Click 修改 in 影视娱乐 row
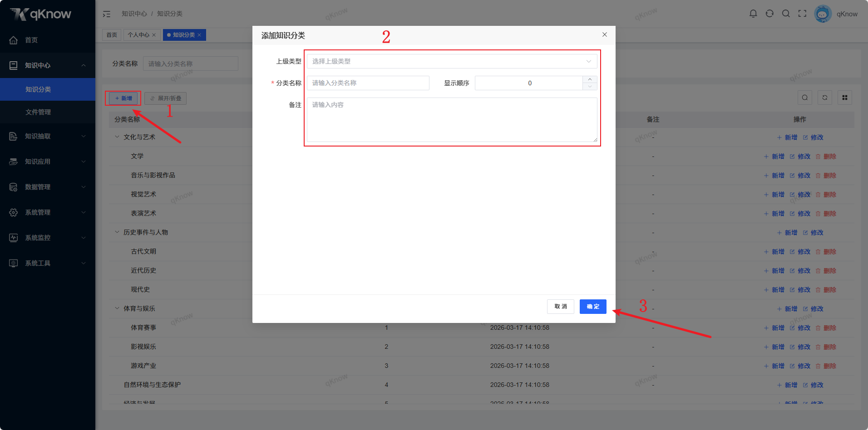 (x=800, y=347)
